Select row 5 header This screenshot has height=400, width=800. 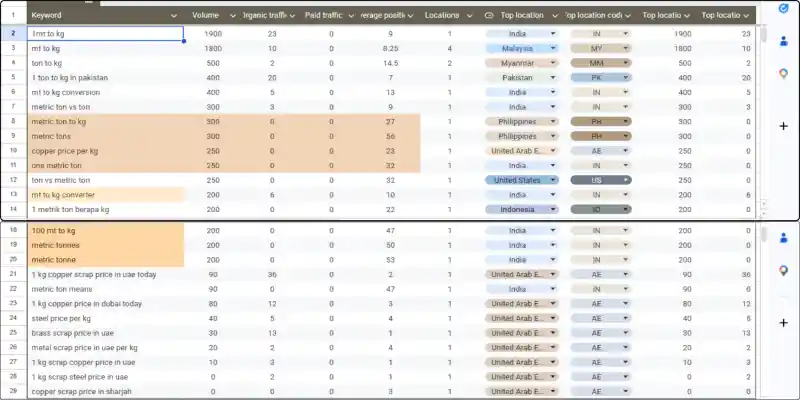[x=12, y=77]
